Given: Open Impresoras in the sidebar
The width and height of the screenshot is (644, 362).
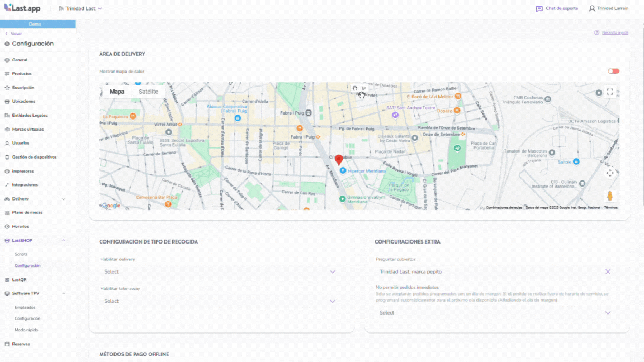Looking at the screenshot, I should pyautogui.click(x=23, y=171).
